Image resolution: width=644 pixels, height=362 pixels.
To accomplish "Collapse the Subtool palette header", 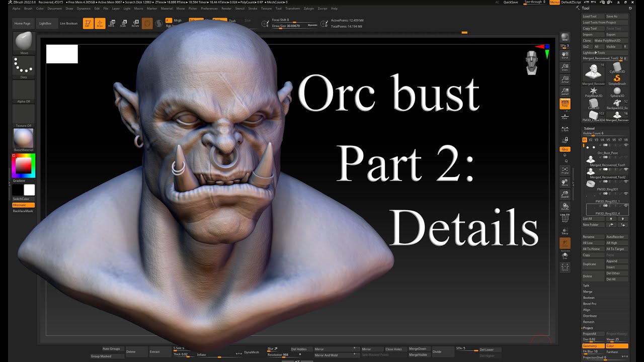I will click(589, 128).
